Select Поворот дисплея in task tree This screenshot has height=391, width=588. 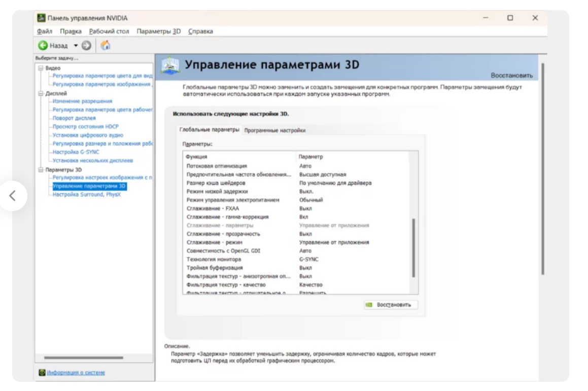point(74,118)
